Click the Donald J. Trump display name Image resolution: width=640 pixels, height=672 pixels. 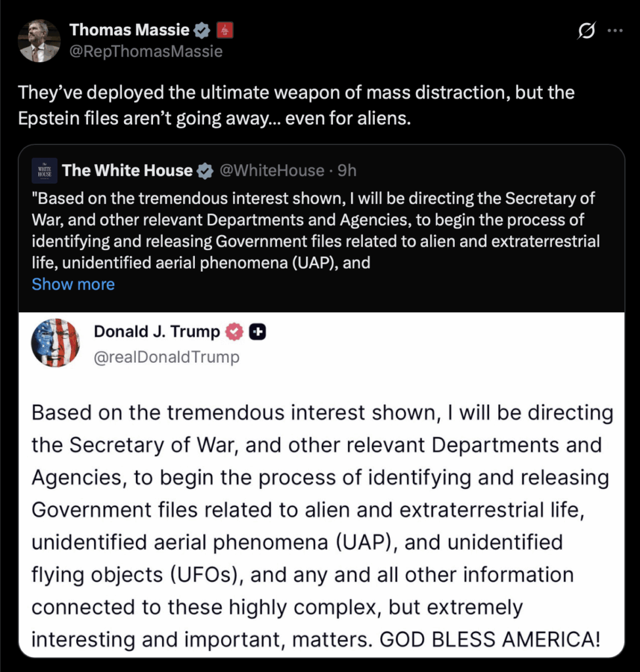[x=156, y=331]
